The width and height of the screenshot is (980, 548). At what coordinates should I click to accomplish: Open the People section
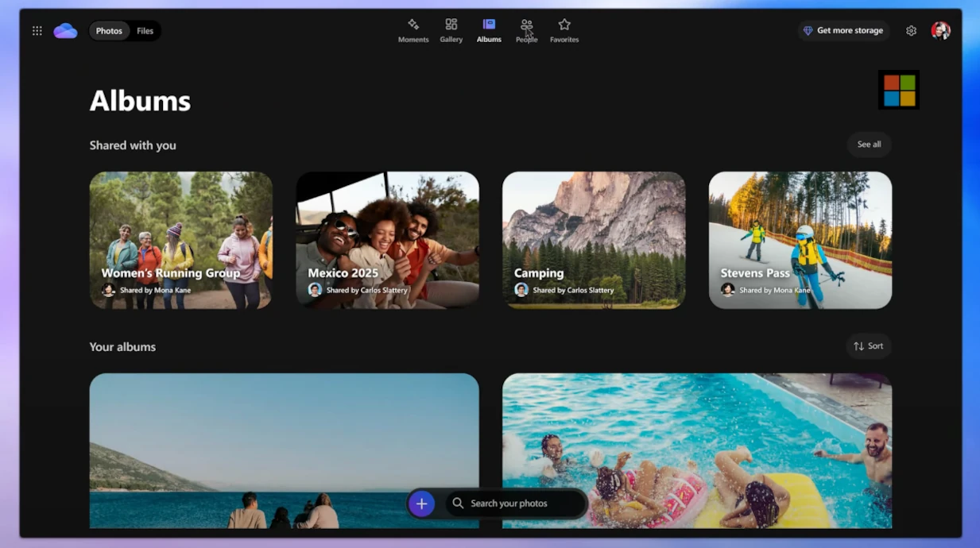point(526,30)
